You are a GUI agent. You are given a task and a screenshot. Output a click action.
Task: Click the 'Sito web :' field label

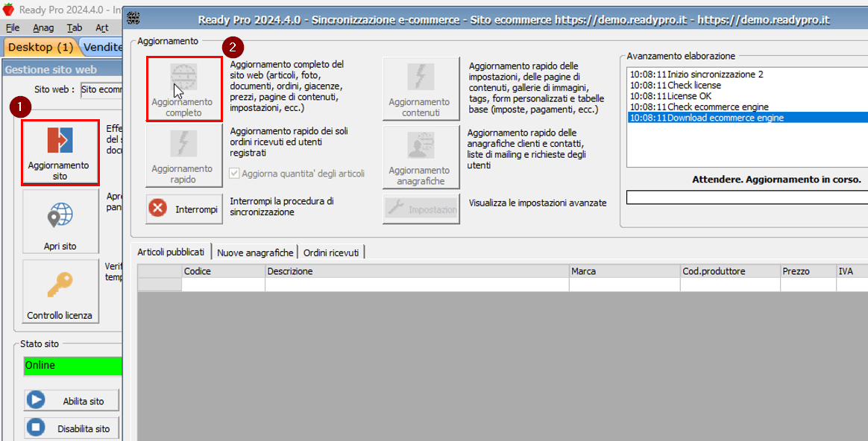(x=54, y=89)
